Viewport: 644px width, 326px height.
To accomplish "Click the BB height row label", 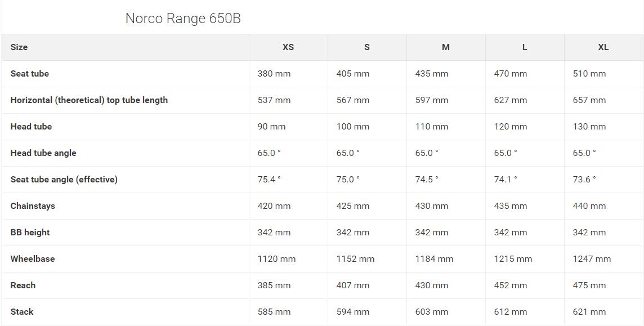I will tap(30, 233).
